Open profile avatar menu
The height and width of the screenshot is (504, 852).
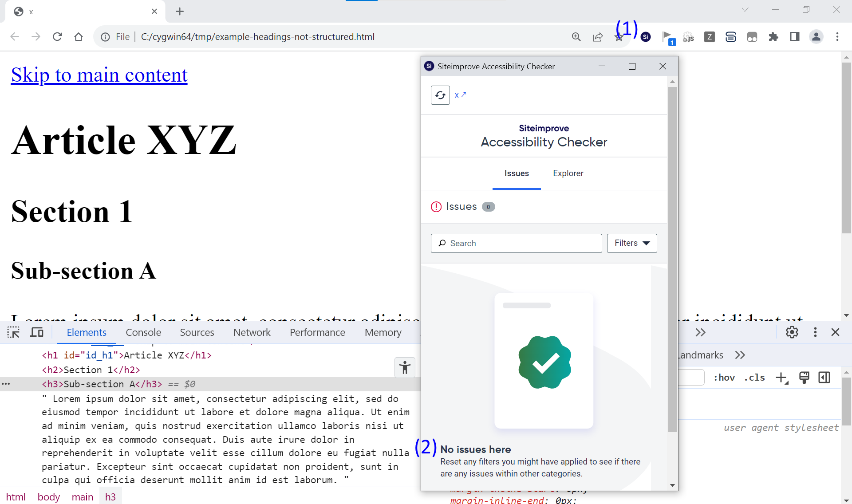pos(816,37)
